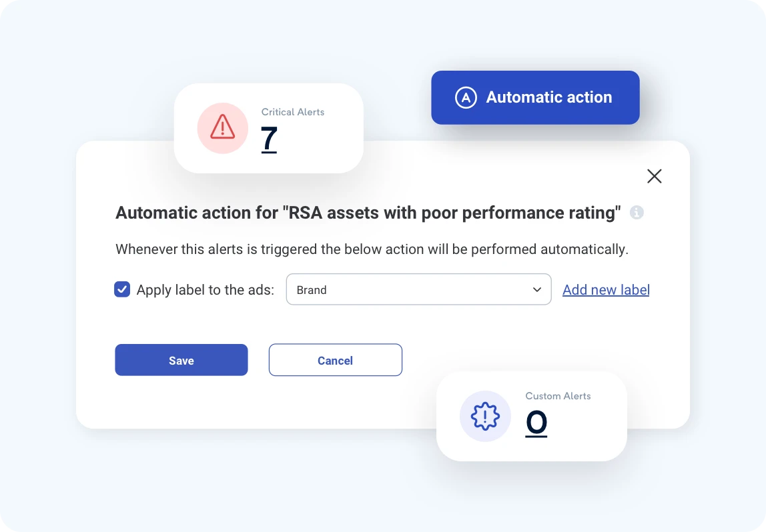Click the dialog title about RSA assets
The width and height of the screenshot is (766, 532).
(x=368, y=213)
